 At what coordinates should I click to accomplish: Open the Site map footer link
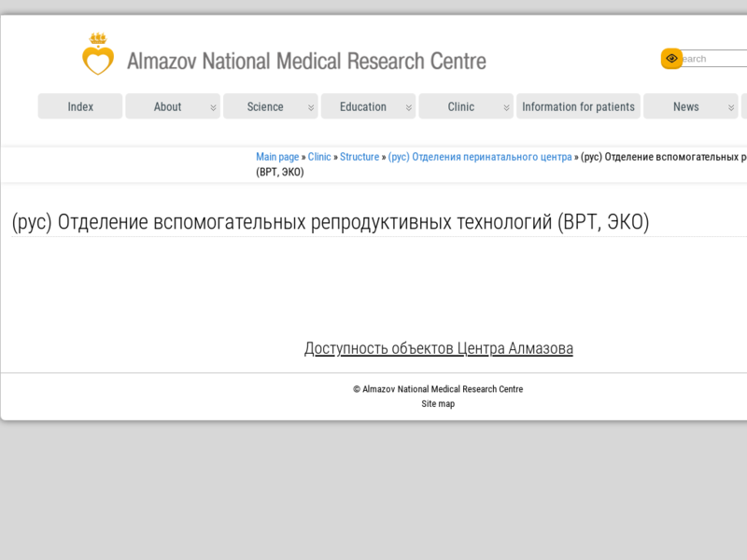tap(438, 404)
